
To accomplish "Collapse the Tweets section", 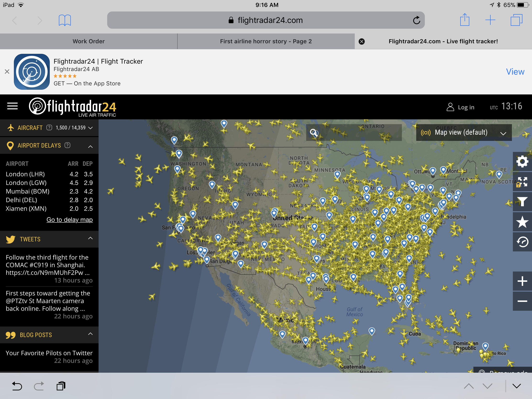I will (x=90, y=238).
